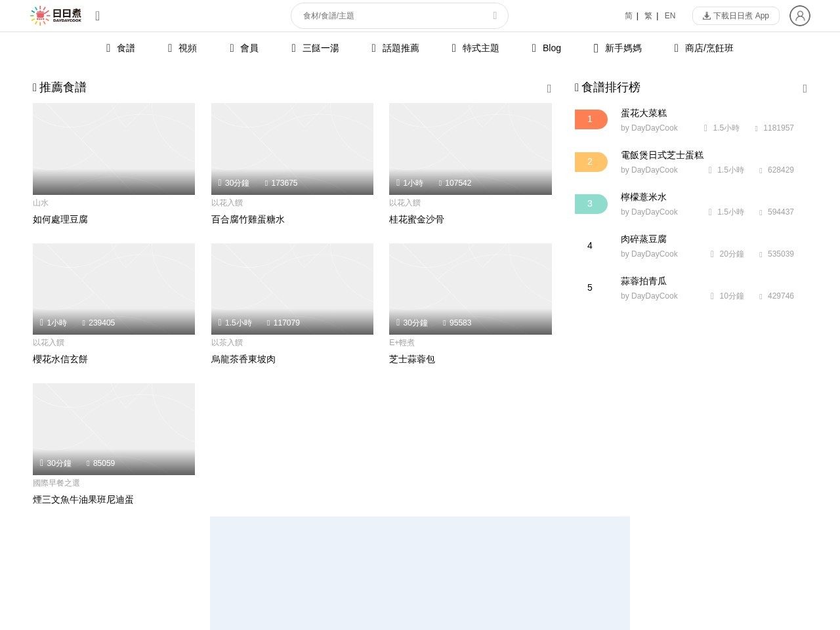Click the DayDayCook logo

click(56, 16)
